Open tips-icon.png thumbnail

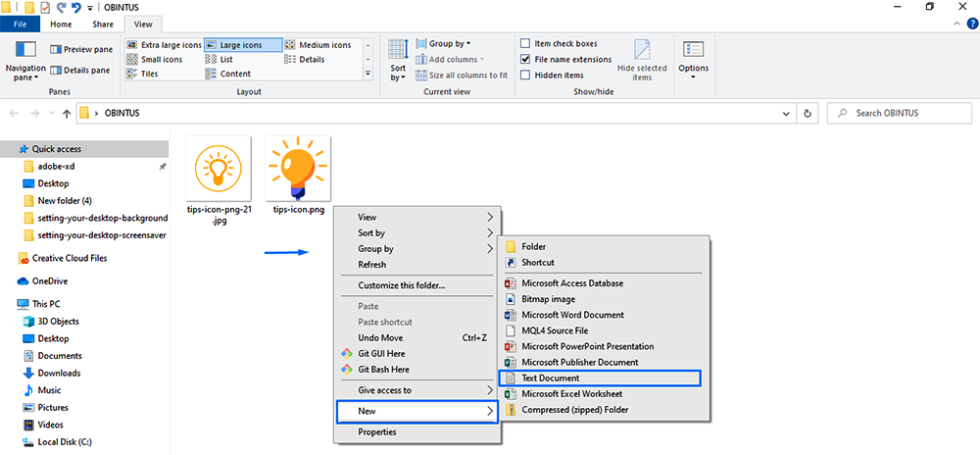point(298,169)
